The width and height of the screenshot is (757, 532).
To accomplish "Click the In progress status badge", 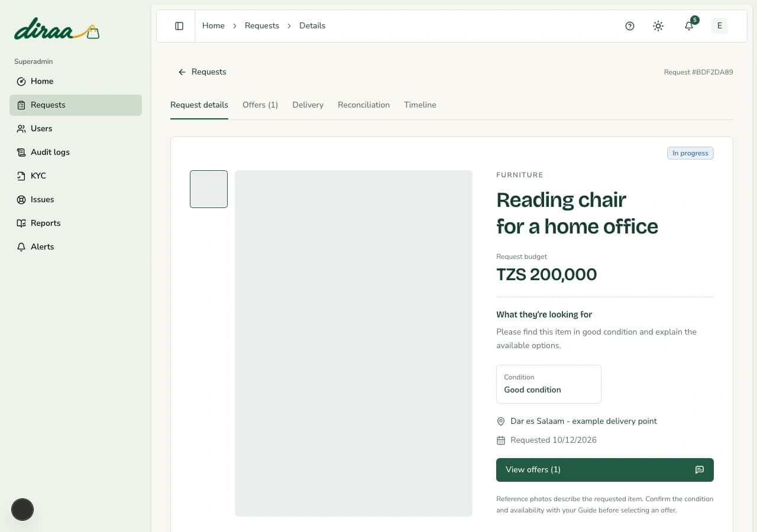I will pyautogui.click(x=690, y=153).
